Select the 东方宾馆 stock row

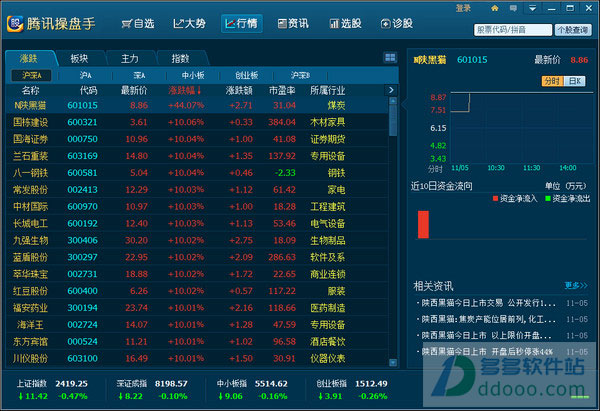tap(197, 341)
